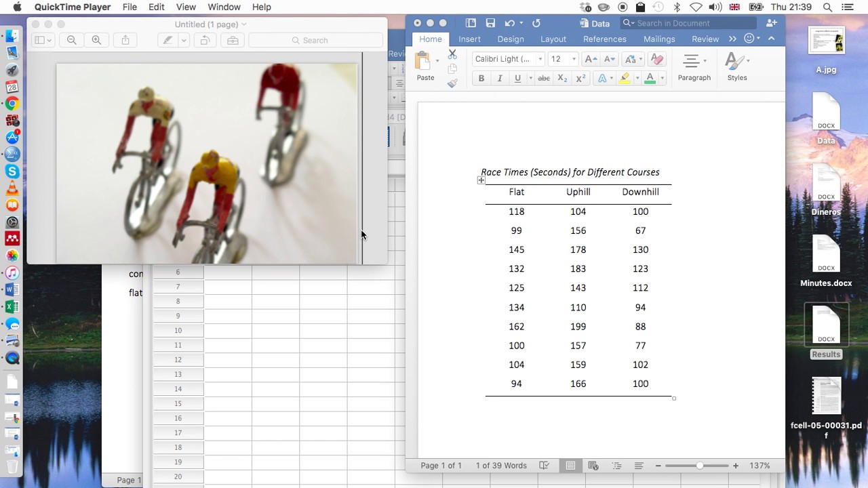This screenshot has width=868, height=488.
Task: Toggle text highlight color marker
Action: (x=625, y=79)
